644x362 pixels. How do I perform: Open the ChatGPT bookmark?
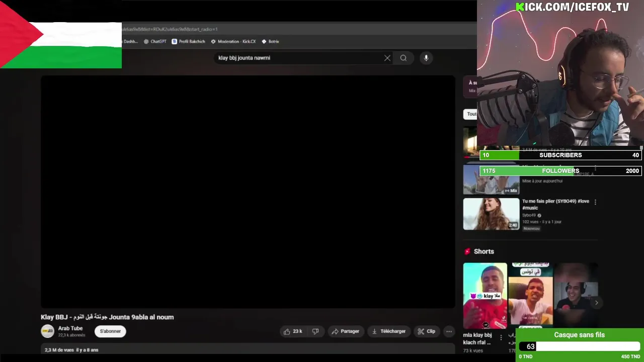click(155, 41)
